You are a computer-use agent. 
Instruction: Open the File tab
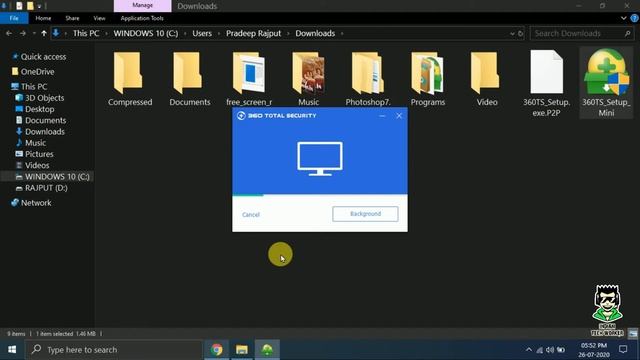(x=14, y=18)
